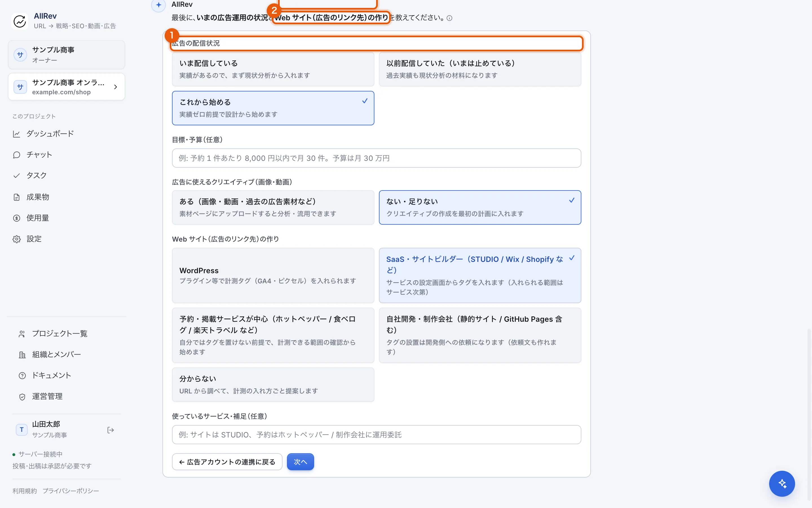Select the これから始める option
812x508 pixels.
[273, 108]
